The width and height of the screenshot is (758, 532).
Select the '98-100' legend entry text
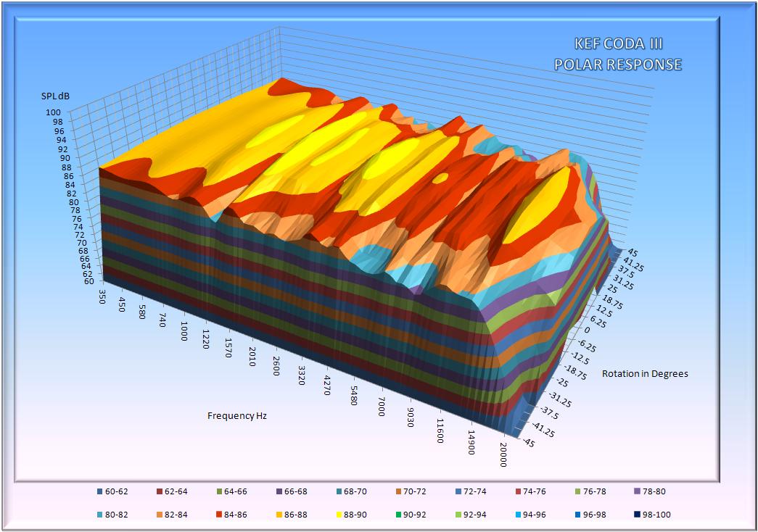[x=656, y=515]
